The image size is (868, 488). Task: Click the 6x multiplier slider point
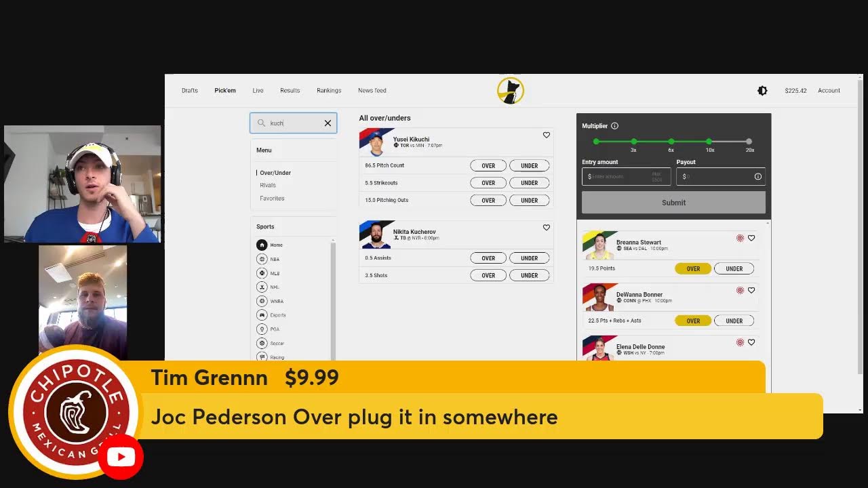click(671, 142)
